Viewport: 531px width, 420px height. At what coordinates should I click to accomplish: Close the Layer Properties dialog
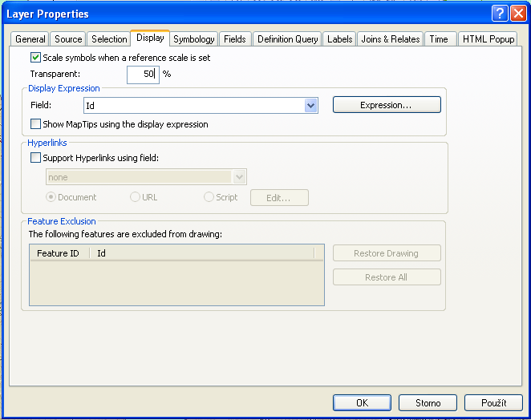click(x=518, y=14)
